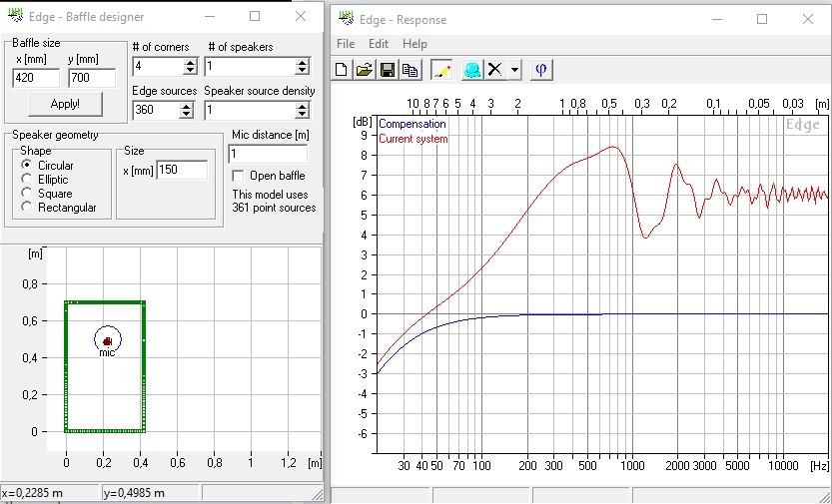Decrease the number of corners
The width and height of the screenshot is (832, 504).
point(190,71)
